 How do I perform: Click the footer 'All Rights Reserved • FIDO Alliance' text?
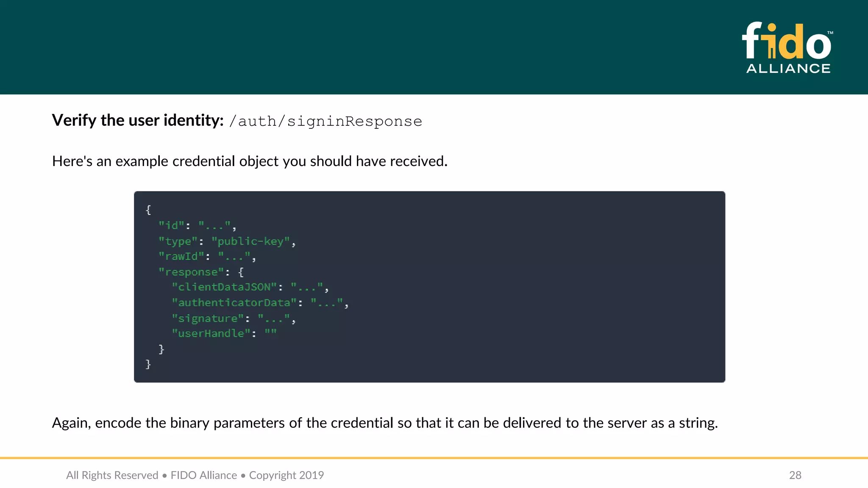(x=195, y=475)
